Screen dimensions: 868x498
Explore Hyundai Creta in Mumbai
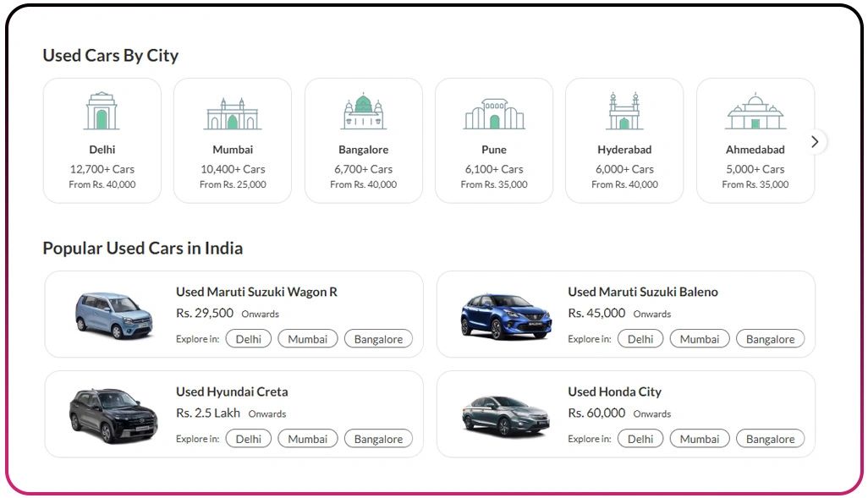(x=308, y=439)
